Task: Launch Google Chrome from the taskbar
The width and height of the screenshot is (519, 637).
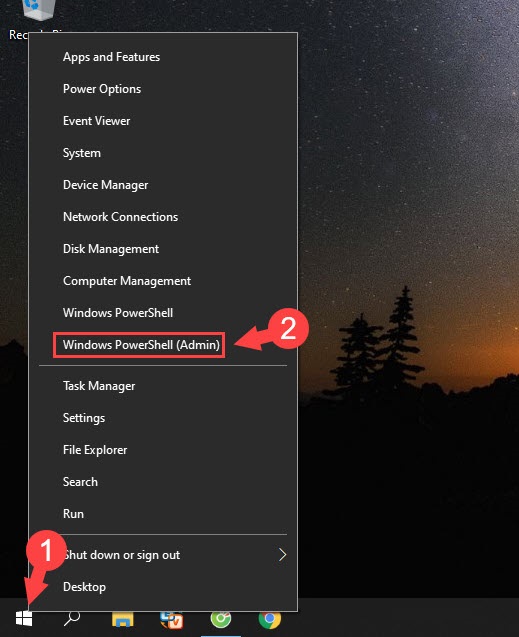Action: (x=270, y=619)
